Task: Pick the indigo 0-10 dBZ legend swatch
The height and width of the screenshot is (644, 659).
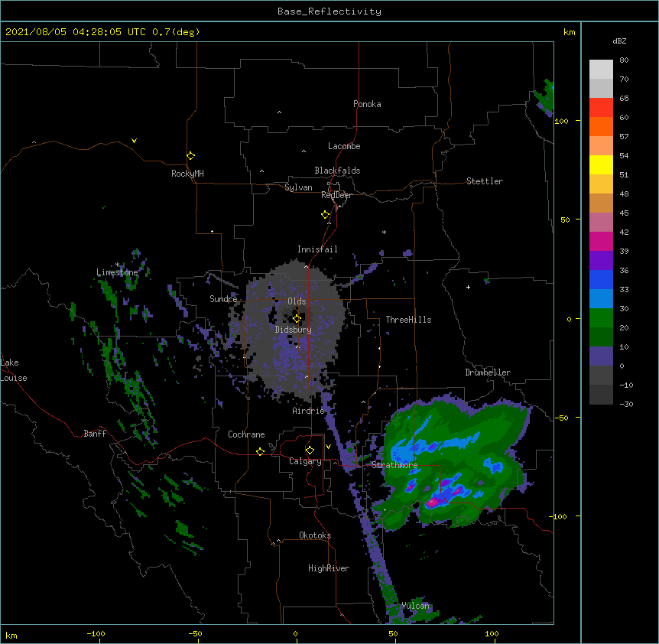Action: coord(601,356)
